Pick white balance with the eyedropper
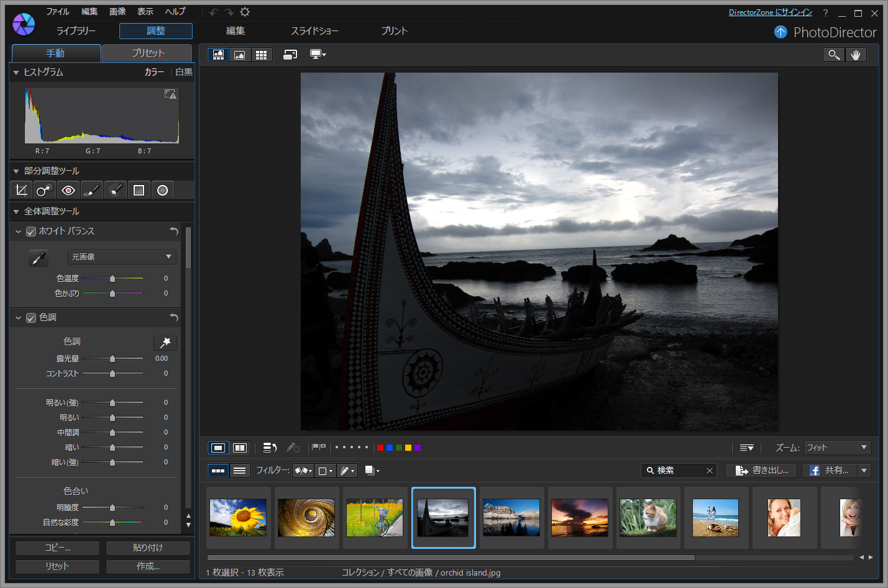 38,257
